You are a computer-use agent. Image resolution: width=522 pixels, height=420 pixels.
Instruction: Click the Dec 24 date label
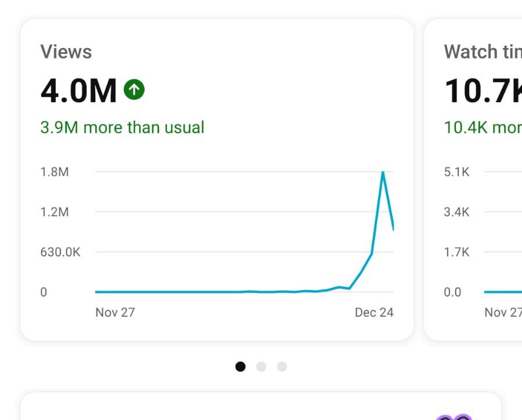pos(374,312)
